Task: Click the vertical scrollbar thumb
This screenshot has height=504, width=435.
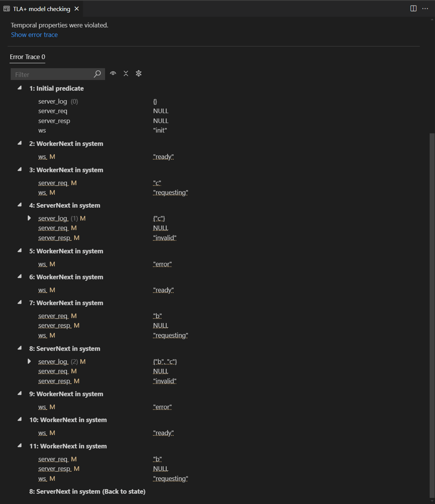Action: 431,313
